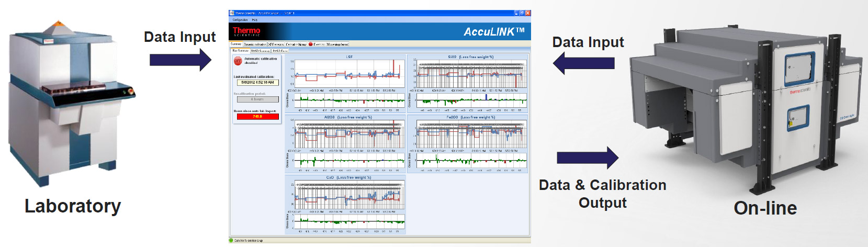Click the CaO loss free weight chart
The width and height of the screenshot is (868, 247).
[x=348, y=195]
